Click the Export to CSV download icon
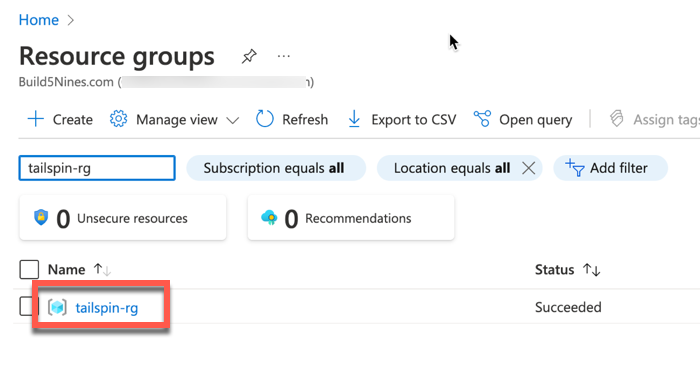Viewport: 700px width, 366px height. [x=354, y=119]
